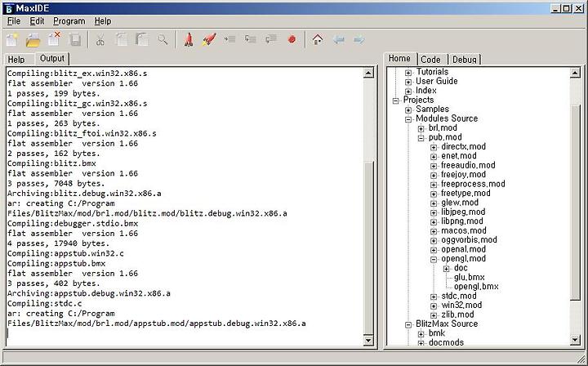Expand the doc folder under opengl.mod
Viewport: 588px width, 366px height.
point(446,269)
